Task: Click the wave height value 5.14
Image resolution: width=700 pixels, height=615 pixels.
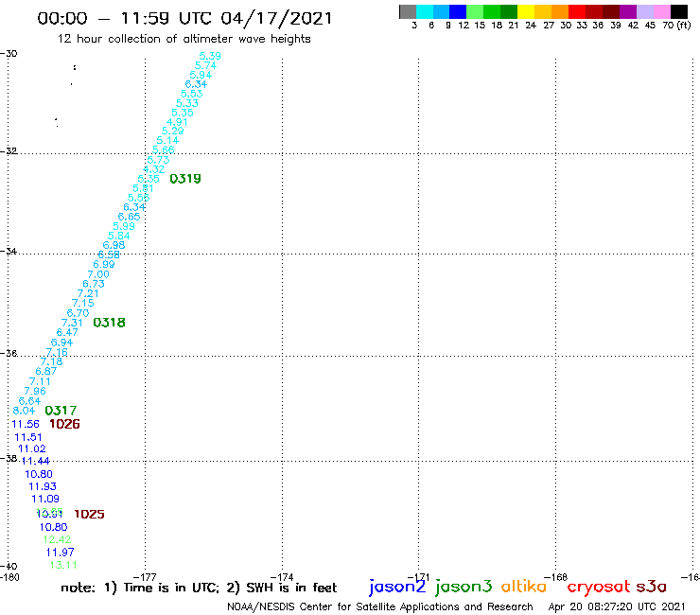Action: click(x=167, y=140)
